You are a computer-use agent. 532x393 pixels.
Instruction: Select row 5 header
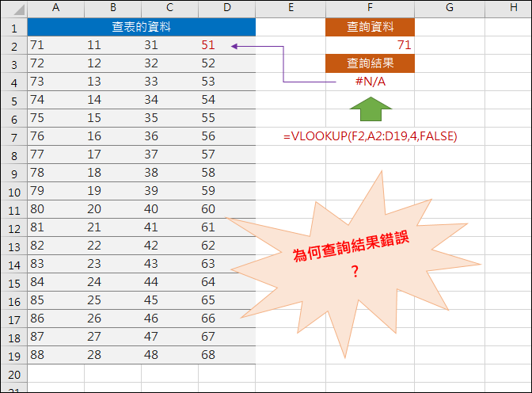point(14,100)
